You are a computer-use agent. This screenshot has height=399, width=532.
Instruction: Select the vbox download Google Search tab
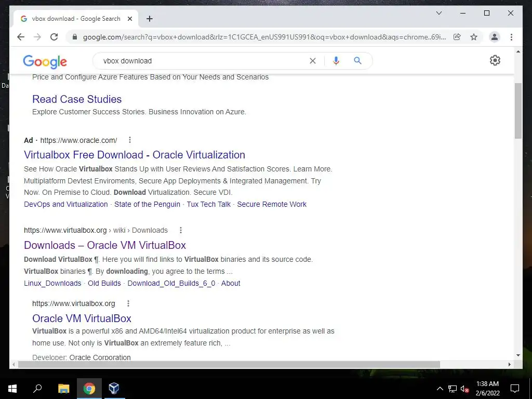76,19
